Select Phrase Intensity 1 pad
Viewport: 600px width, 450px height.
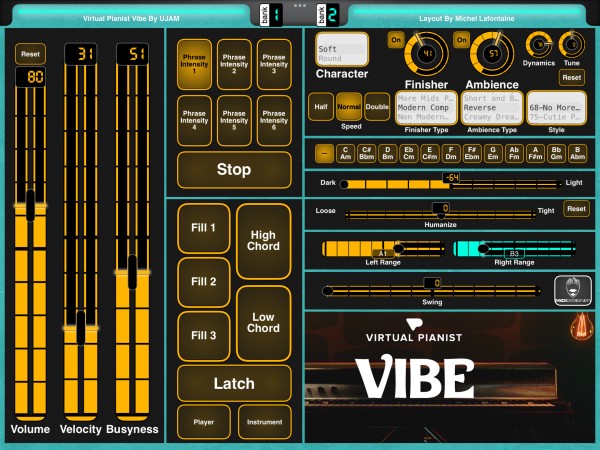pos(194,64)
